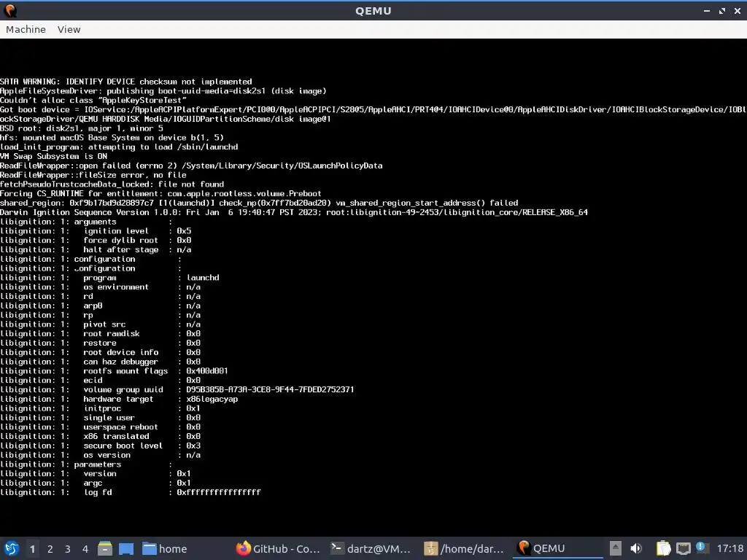The width and height of the screenshot is (747, 560).
Task: Click the 'SATA WARNING: IDENTIFY DEVICE' line
Action: coord(125,82)
